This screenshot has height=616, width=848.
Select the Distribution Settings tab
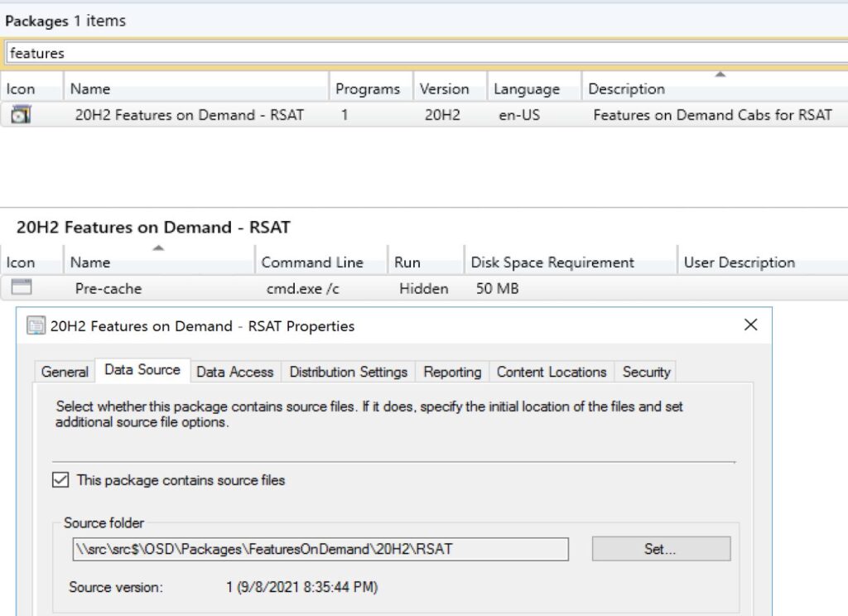[x=348, y=372]
